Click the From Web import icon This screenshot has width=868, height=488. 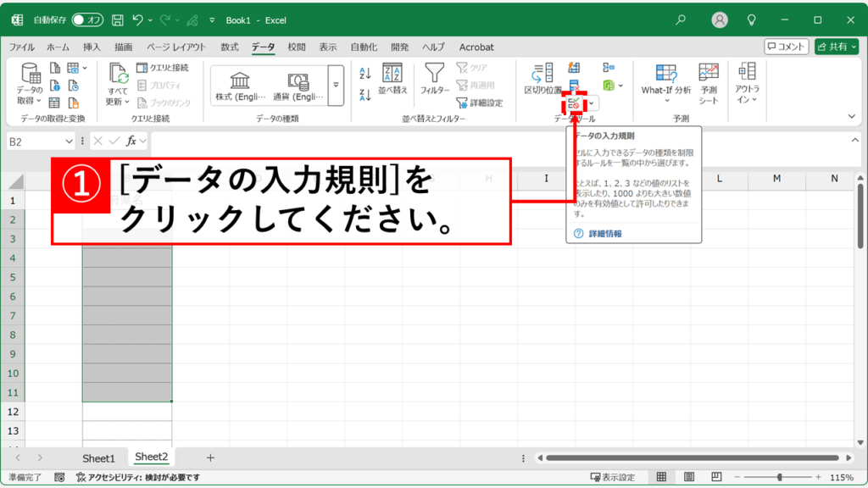click(x=55, y=86)
